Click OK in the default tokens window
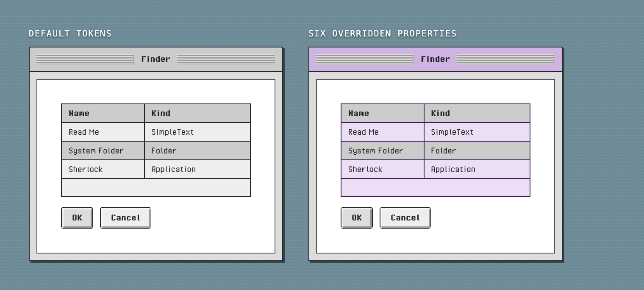The height and width of the screenshot is (290, 644). pos(77,217)
